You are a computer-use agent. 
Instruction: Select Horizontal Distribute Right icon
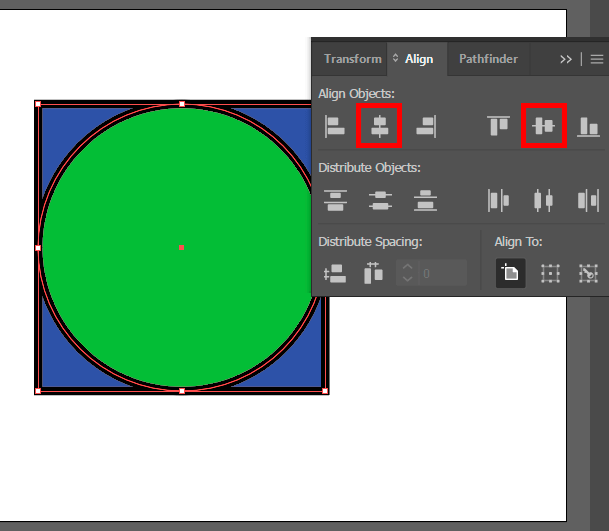coord(588,200)
